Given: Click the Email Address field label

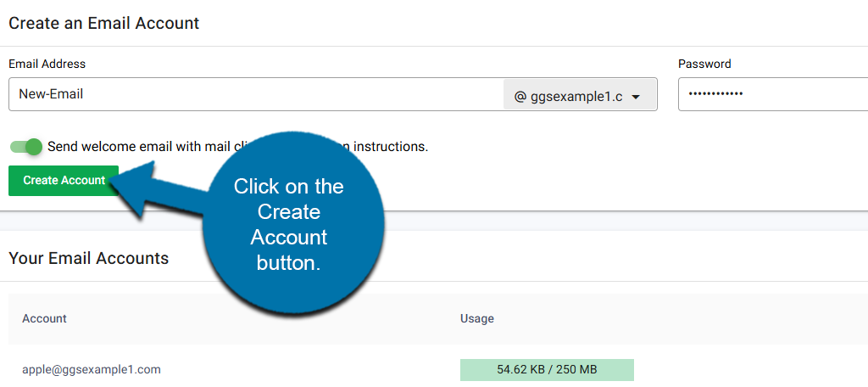Looking at the screenshot, I should [47, 64].
